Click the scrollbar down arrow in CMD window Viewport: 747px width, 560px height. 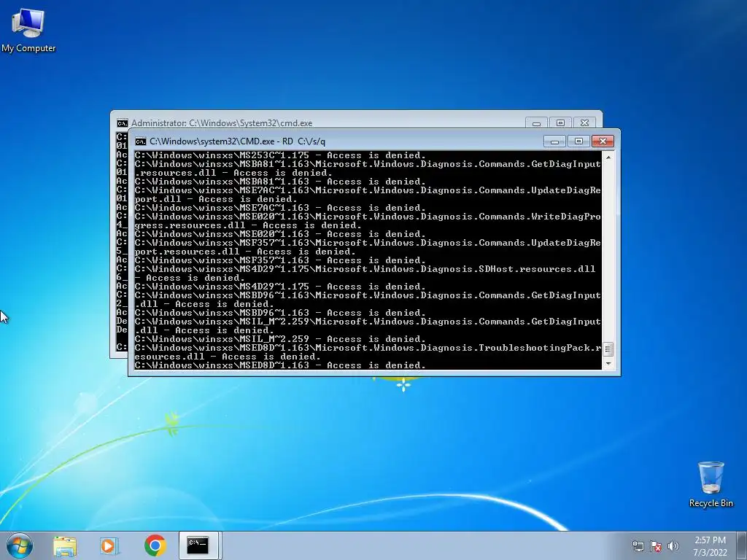[608, 364]
